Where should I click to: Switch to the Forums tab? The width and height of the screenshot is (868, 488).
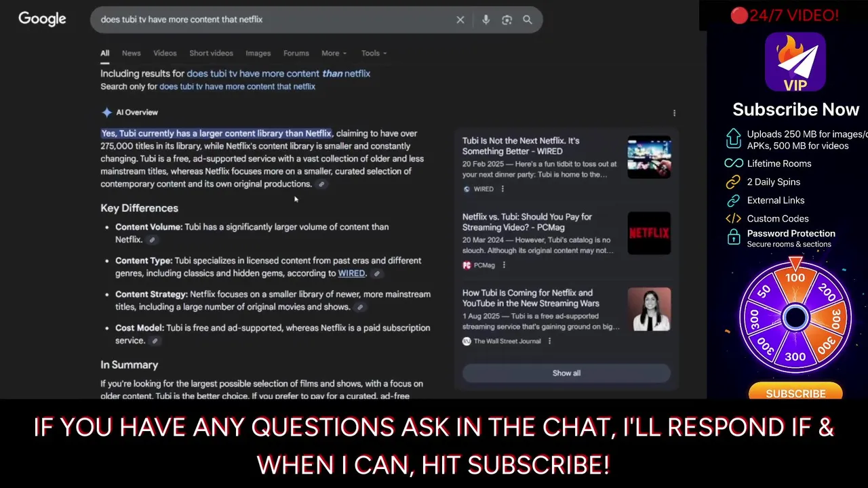[x=296, y=53]
